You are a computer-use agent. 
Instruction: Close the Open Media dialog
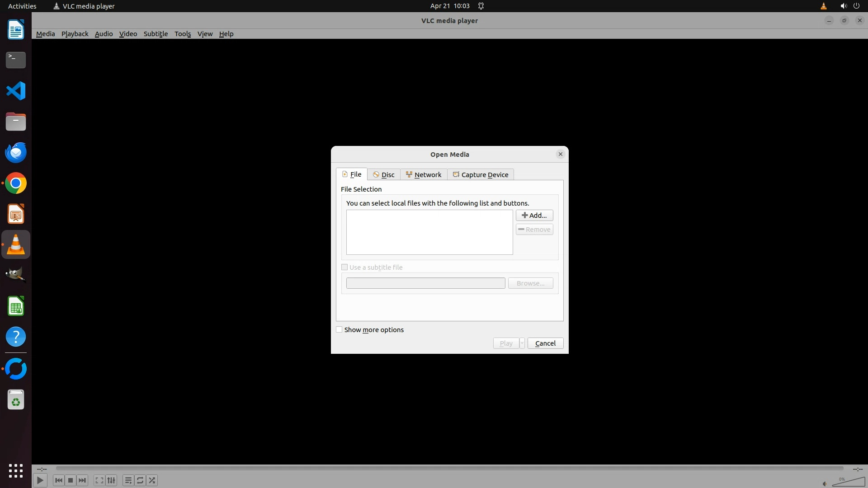point(560,154)
